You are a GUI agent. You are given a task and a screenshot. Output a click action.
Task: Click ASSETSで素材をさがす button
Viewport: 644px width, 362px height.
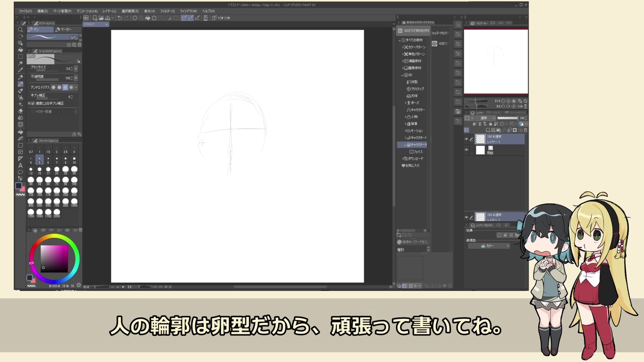click(x=416, y=31)
